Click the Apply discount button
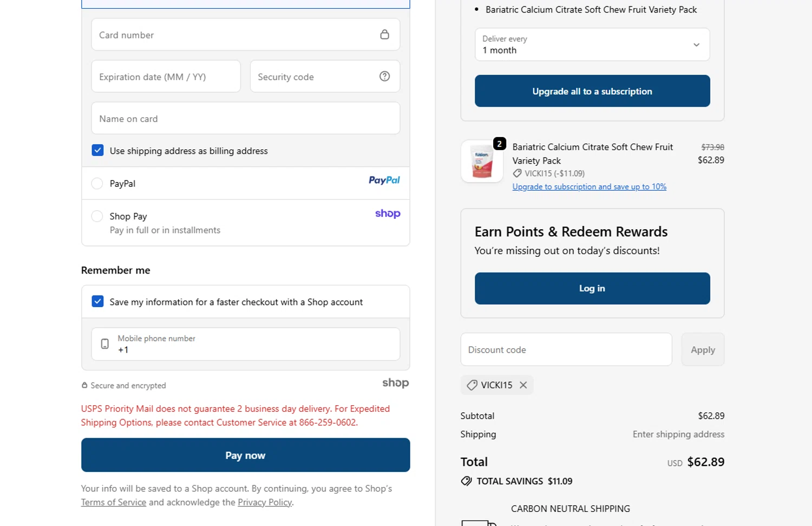 [703, 349]
